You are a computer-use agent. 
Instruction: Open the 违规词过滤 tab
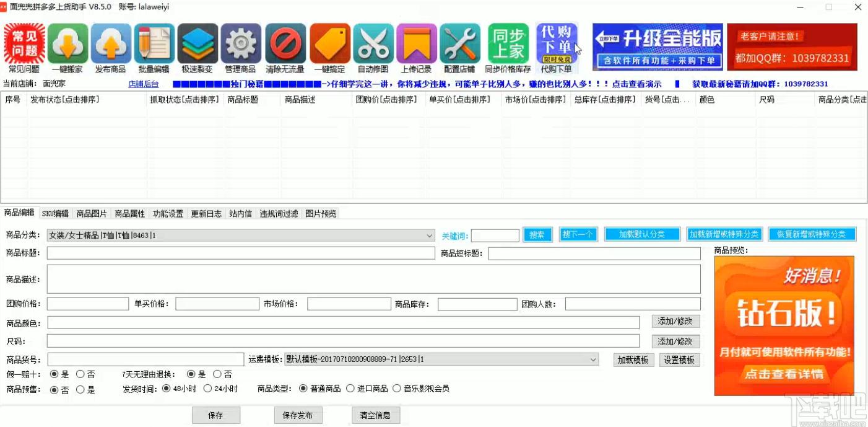[279, 213]
